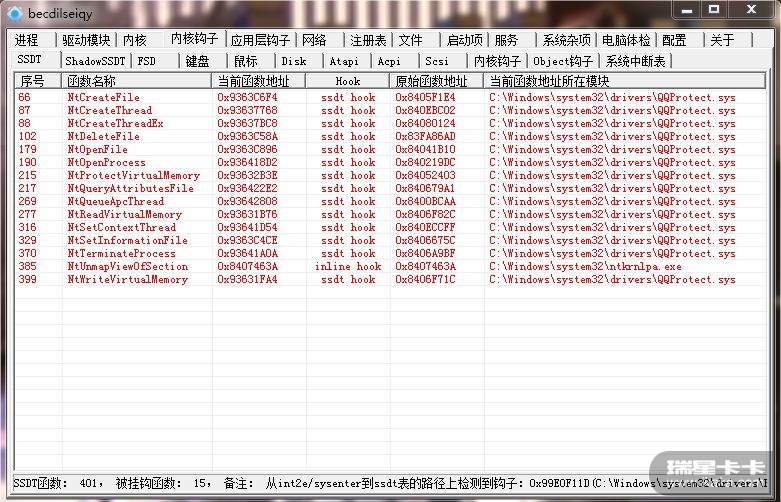Open the 内核钩子 sub-tab in second row
Viewport: 781px width, 502px height.
click(497, 61)
